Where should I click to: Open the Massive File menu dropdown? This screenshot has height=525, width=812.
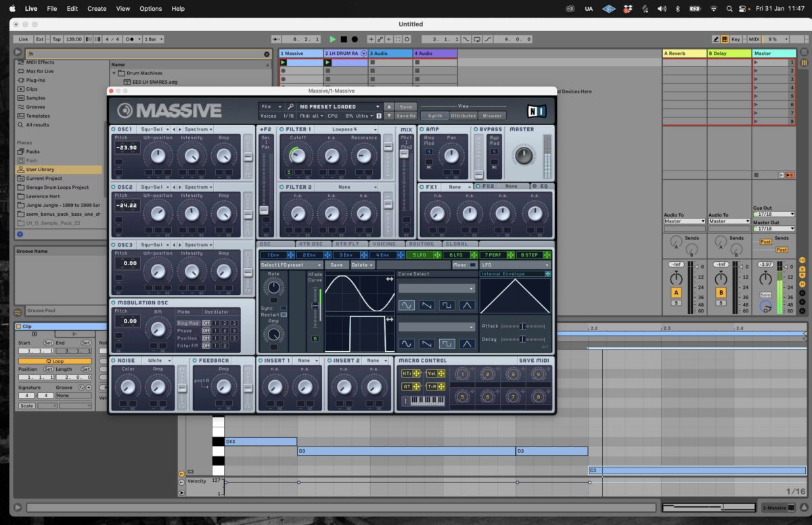[x=271, y=106]
